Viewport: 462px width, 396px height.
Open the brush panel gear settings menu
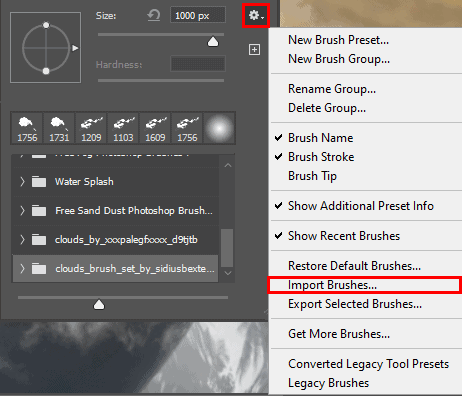pos(256,15)
